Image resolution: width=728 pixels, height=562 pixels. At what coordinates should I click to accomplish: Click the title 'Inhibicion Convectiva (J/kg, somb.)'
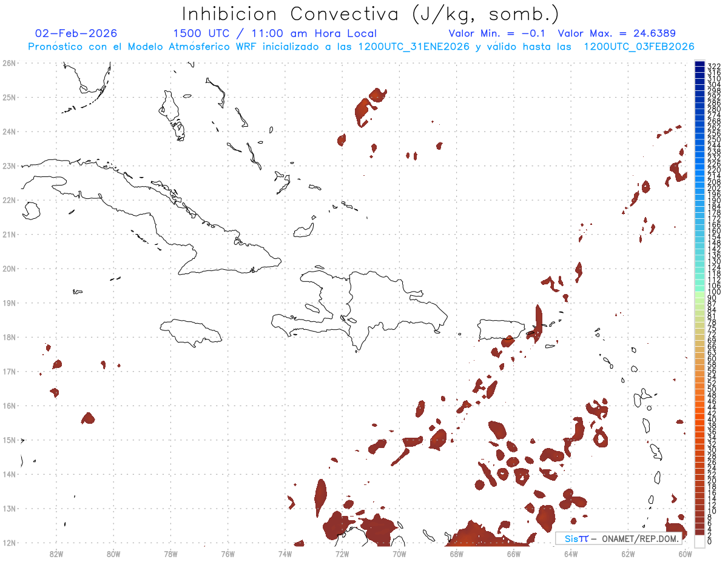371,15
